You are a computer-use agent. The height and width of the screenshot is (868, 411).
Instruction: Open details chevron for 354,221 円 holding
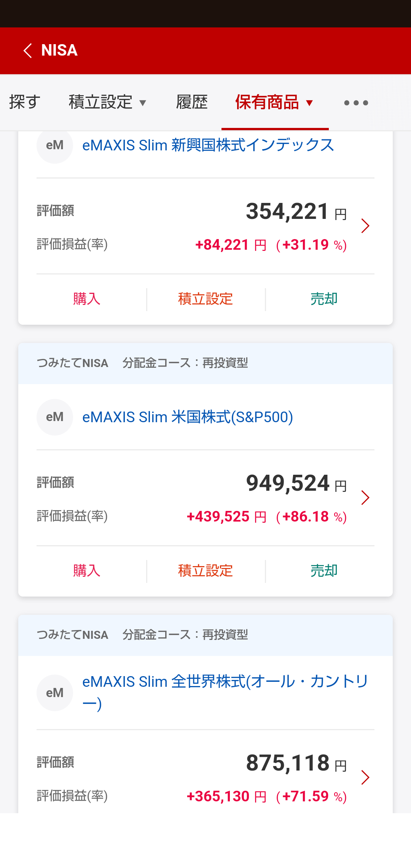tap(365, 226)
